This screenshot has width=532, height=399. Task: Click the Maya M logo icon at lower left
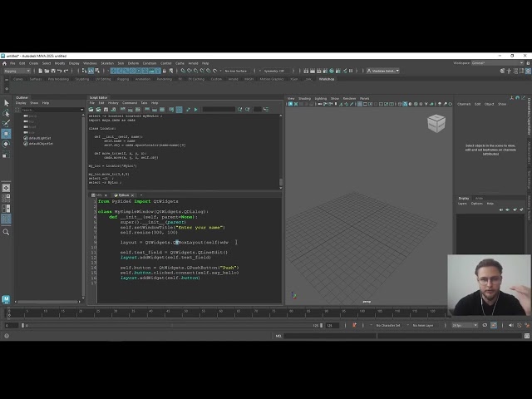click(6, 299)
